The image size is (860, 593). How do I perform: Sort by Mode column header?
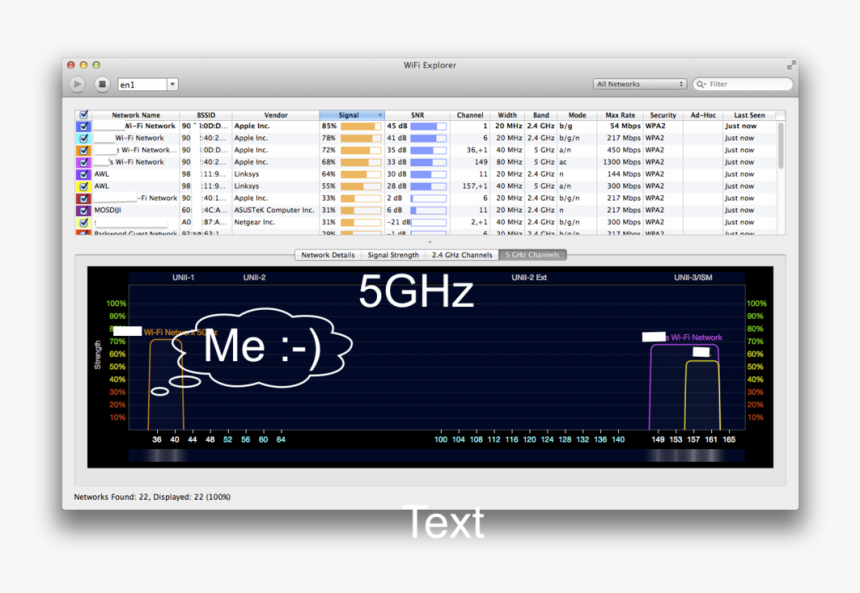577,115
